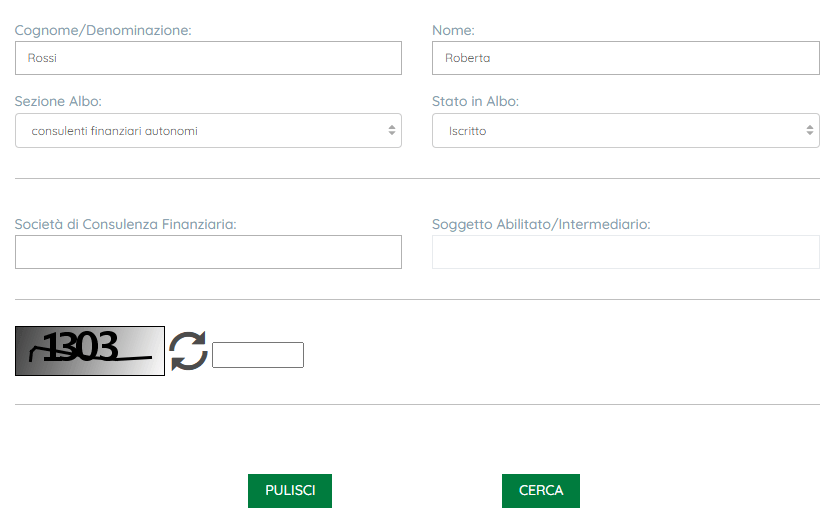
Task: Click the 'Soggetto Abilitato/Intermediario:' label
Action: [541, 225]
